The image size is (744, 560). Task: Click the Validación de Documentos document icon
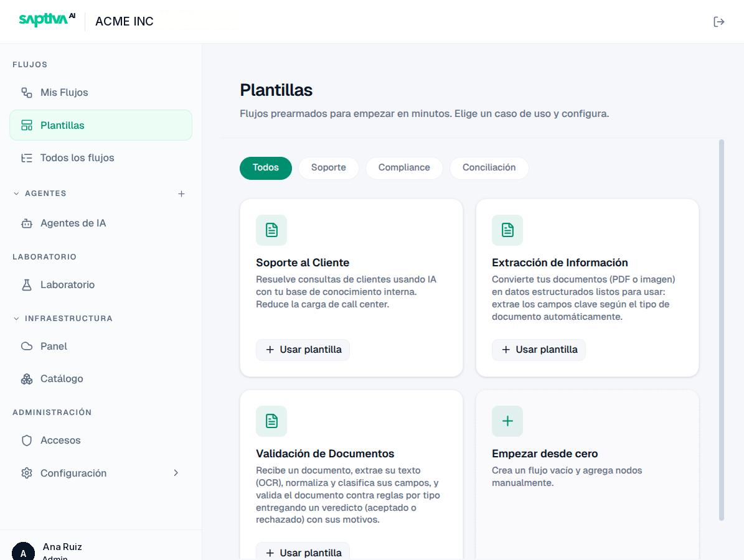click(x=271, y=421)
